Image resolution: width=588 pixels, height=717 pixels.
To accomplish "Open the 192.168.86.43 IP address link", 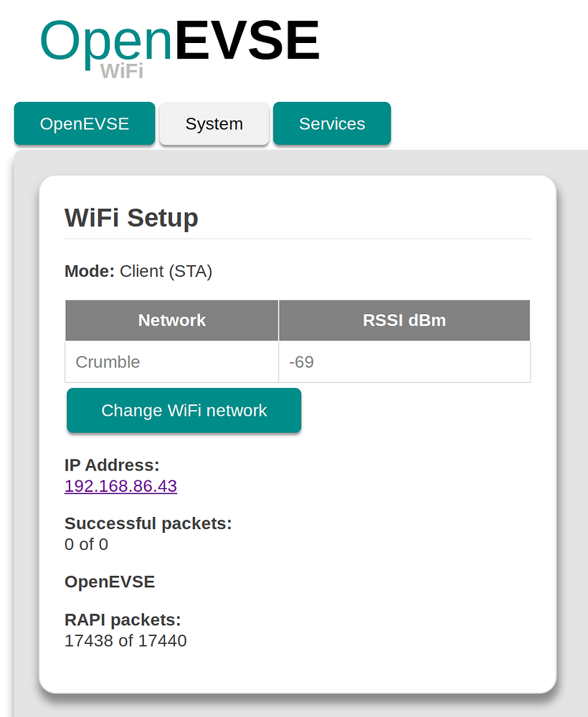I will tap(120, 486).
